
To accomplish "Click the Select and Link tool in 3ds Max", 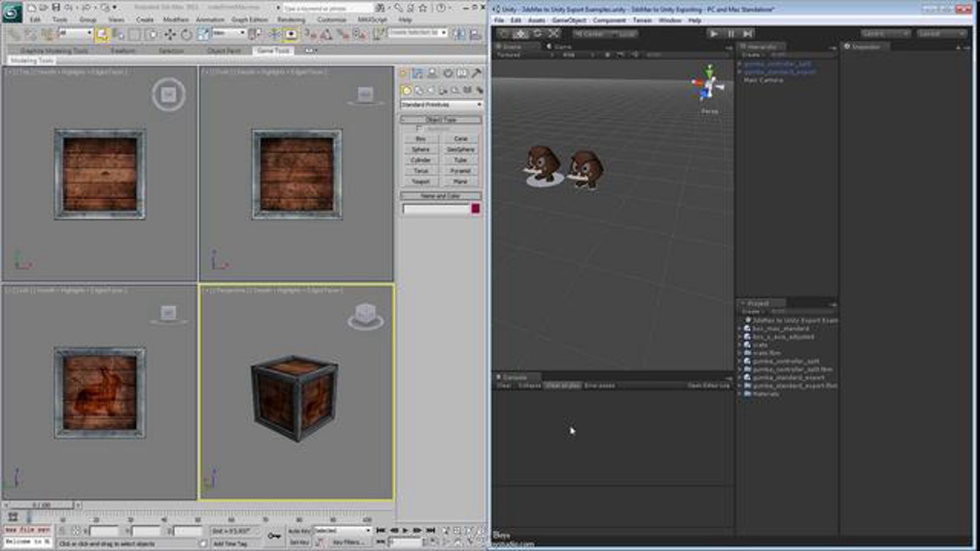I will coord(15,34).
